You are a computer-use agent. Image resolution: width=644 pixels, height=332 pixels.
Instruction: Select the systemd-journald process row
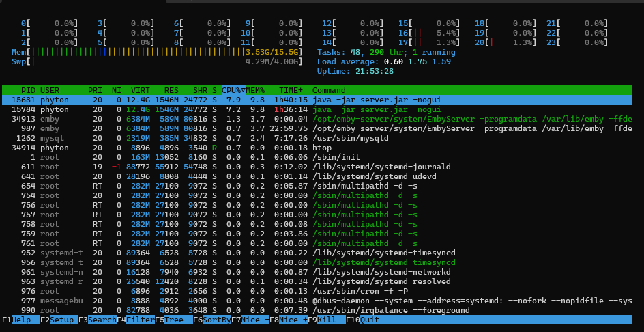317,167
